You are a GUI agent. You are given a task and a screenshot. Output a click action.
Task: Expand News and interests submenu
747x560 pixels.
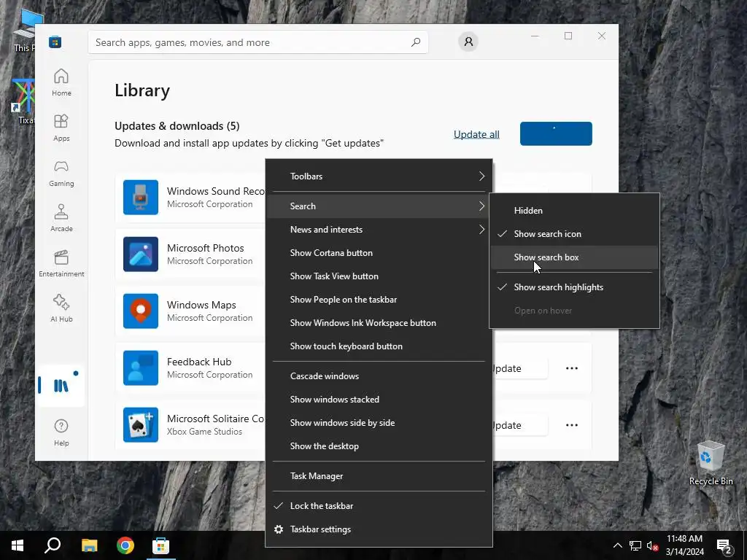[x=379, y=230]
